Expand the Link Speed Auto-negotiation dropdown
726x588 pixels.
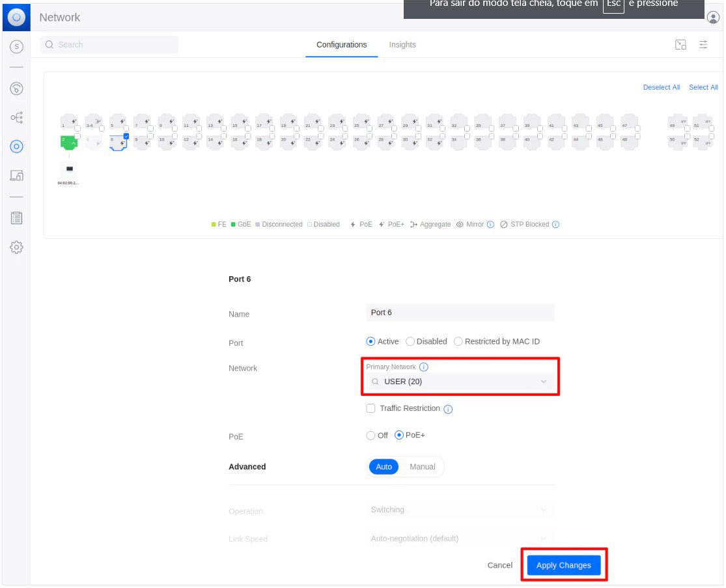click(460, 539)
